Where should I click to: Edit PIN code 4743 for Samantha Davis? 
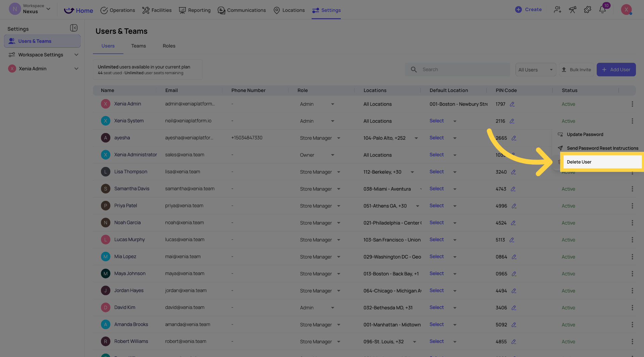pyautogui.click(x=513, y=189)
